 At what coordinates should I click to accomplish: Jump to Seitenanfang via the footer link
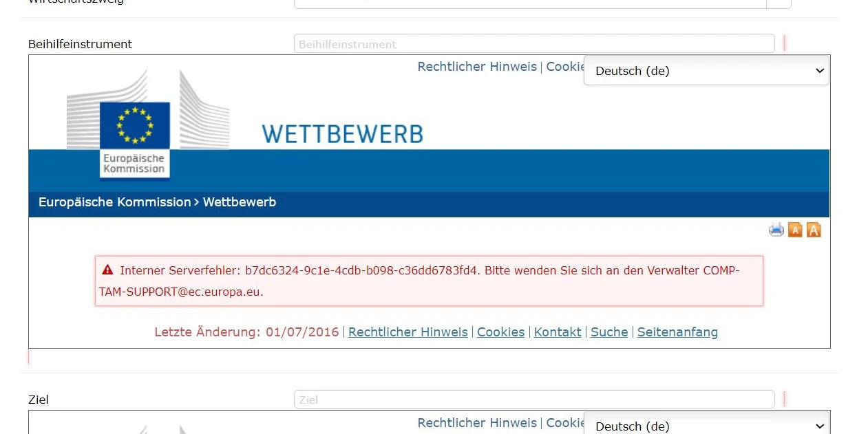pos(677,332)
